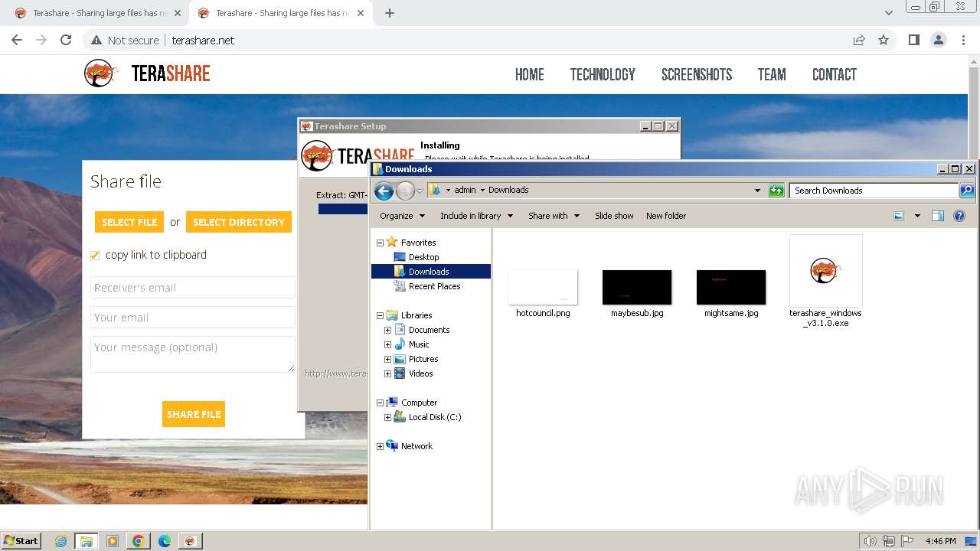
Task: Open the share page icon in address bar
Action: pyautogui.click(x=859, y=40)
